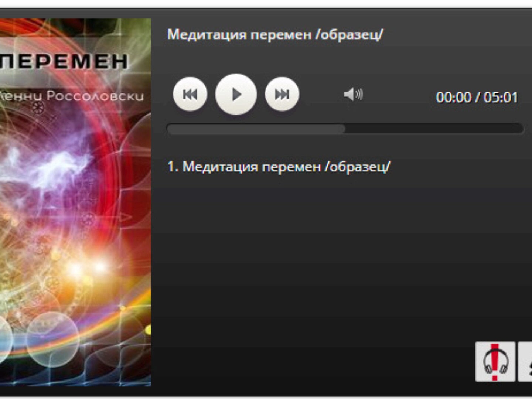The height and width of the screenshot is (399, 532).
Task: Click the partially visible button beside headphones icon
Action: (525, 362)
